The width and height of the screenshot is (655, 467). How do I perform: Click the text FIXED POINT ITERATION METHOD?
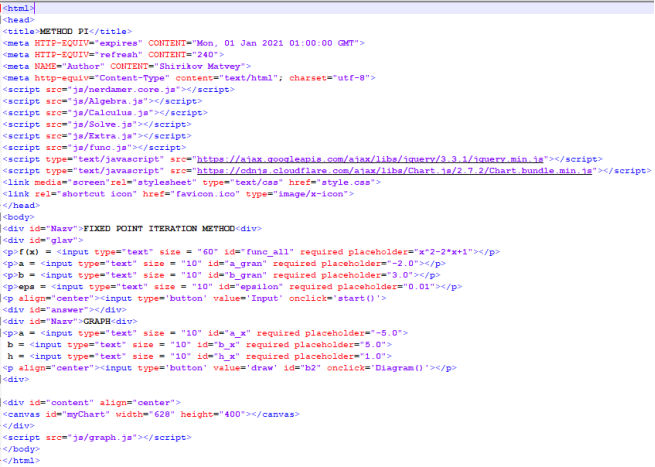point(159,229)
